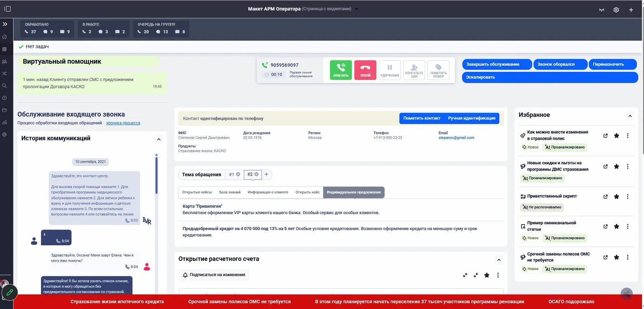Toggle favorite star for Приветственный скрипт
Image resolution: width=644 pixels, height=309 pixels.
(616, 197)
